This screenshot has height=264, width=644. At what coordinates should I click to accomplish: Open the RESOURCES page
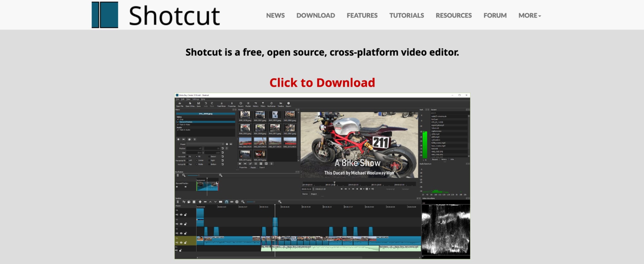[454, 15]
